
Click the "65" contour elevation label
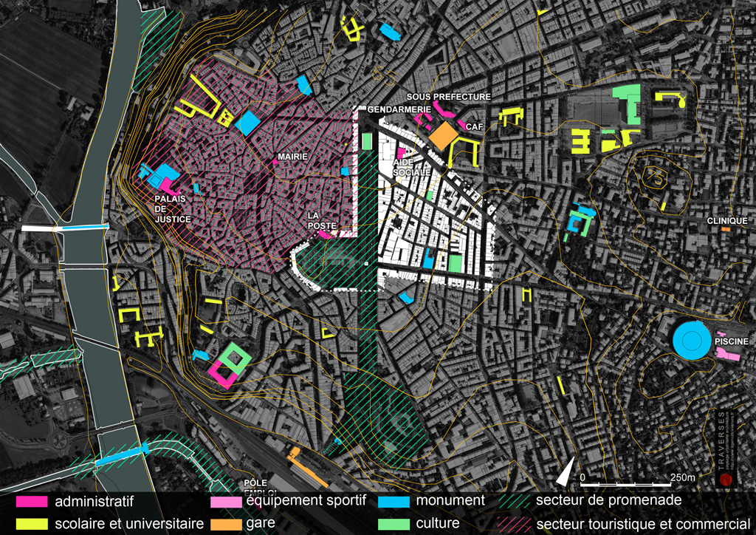click(x=383, y=76)
